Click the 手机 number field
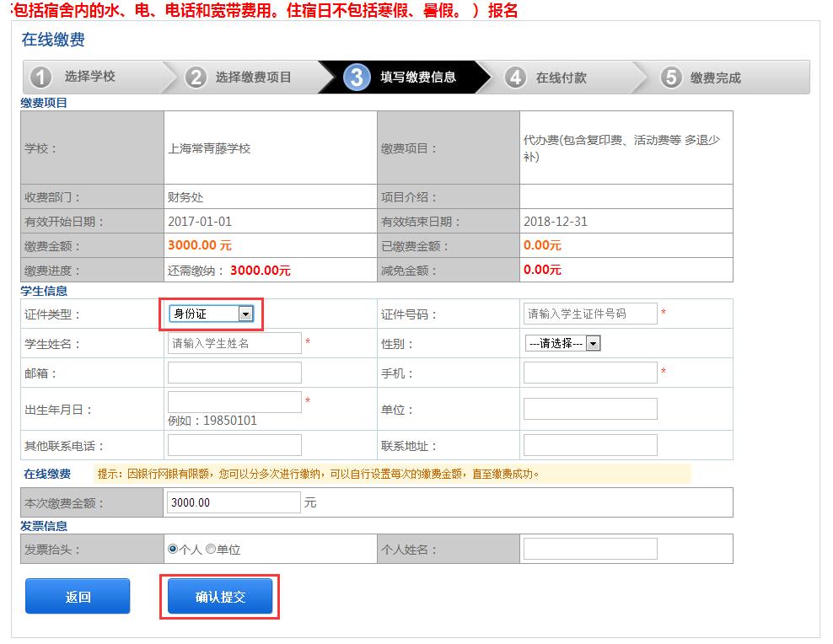 tap(589, 373)
